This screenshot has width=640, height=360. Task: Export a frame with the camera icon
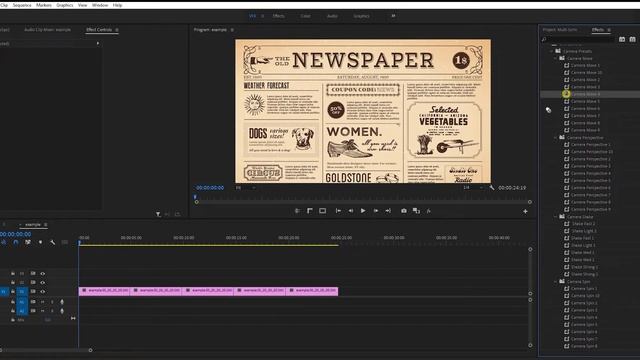[x=404, y=211]
